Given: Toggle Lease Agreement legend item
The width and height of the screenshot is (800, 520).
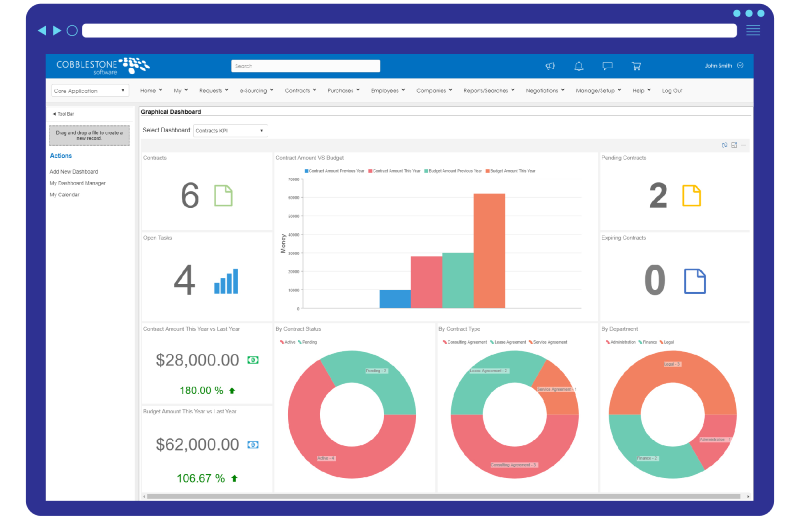Looking at the screenshot, I should 508,342.
